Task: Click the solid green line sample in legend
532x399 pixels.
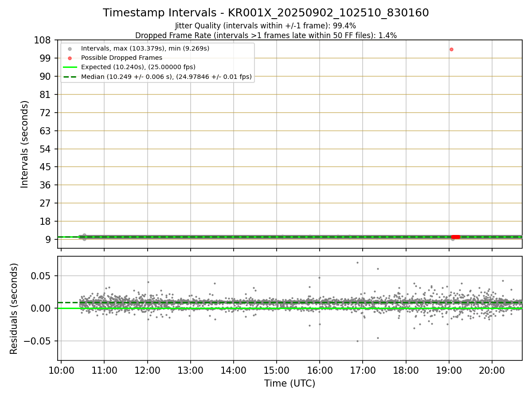Action: [70, 67]
